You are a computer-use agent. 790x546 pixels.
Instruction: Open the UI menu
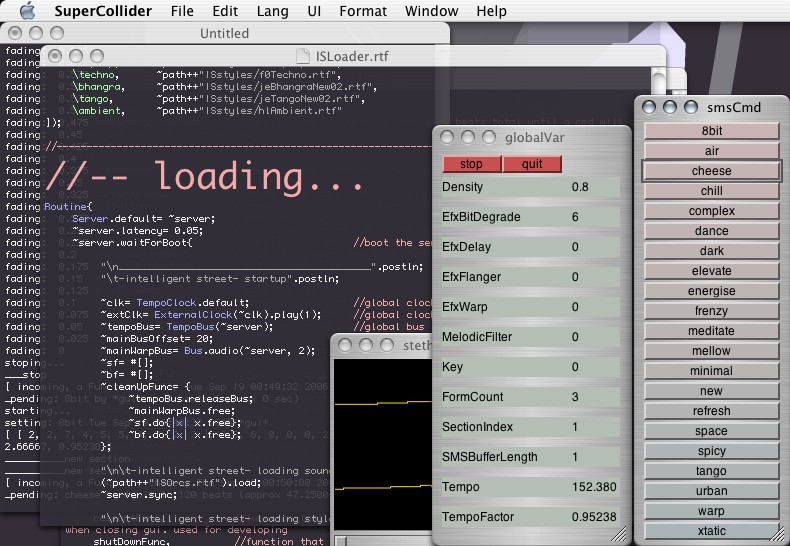pos(314,11)
